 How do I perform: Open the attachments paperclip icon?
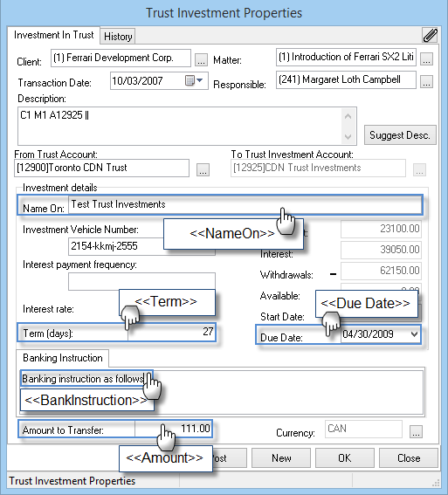tap(430, 35)
